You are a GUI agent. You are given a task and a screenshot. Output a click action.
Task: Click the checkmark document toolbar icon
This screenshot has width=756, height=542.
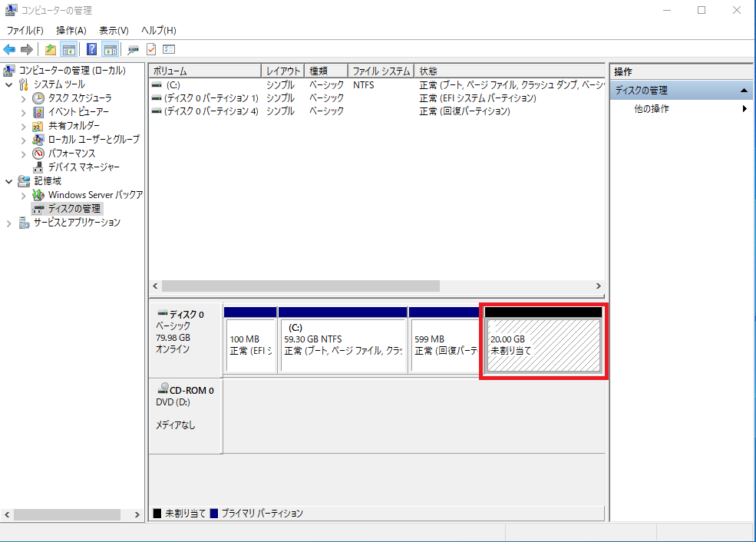pyautogui.click(x=151, y=50)
